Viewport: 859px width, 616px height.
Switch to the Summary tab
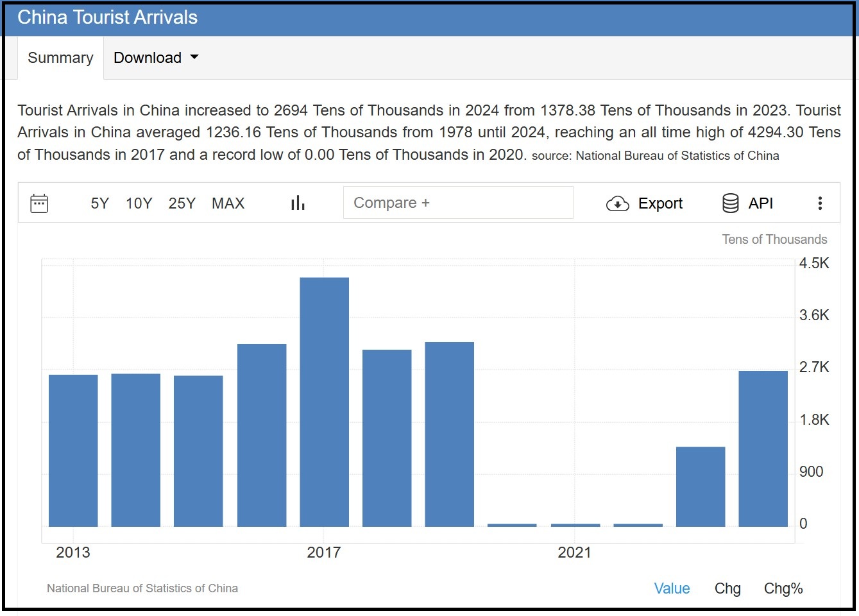tap(60, 57)
